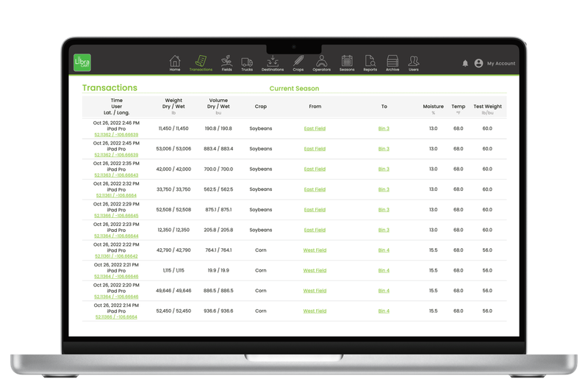The image size is (588, 381).
Task: Open East Field link in 2:35 PM row
Action: click(x=315, y=169)
